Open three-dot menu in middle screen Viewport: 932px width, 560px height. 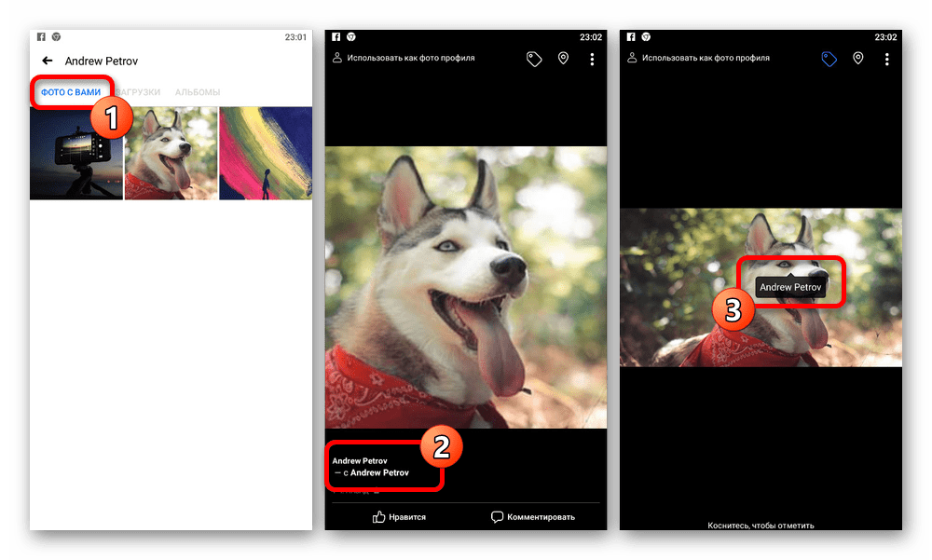[592, 59]
